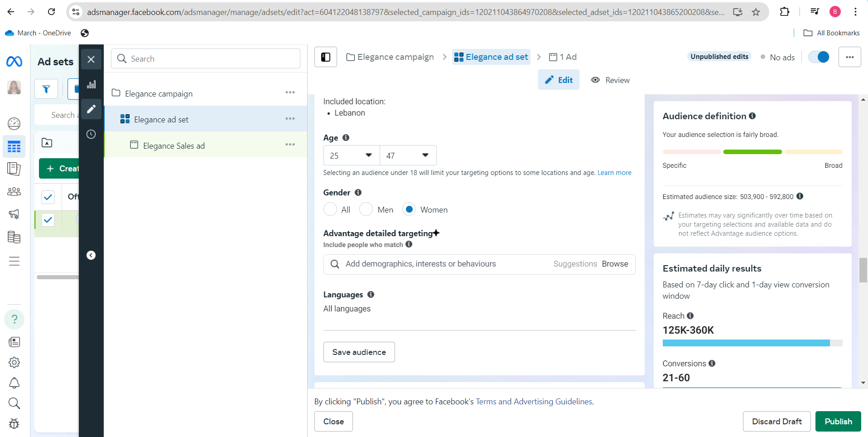868x437 pixels.
Task: Uncheck the highlighted ad set row checkbox
Action: pyautogui.click(x=48, y=220)
